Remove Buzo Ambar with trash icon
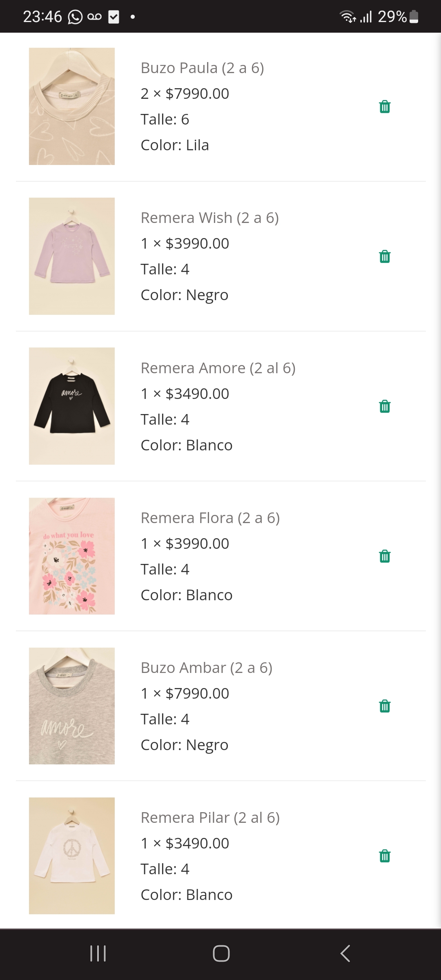This screenshot has height=980, width=441. 385,706
